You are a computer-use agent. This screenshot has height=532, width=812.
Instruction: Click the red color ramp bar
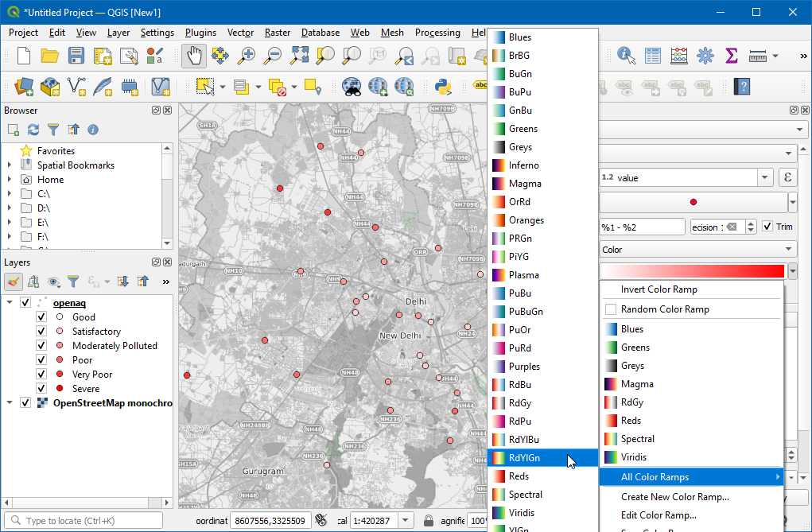(693, 271)
